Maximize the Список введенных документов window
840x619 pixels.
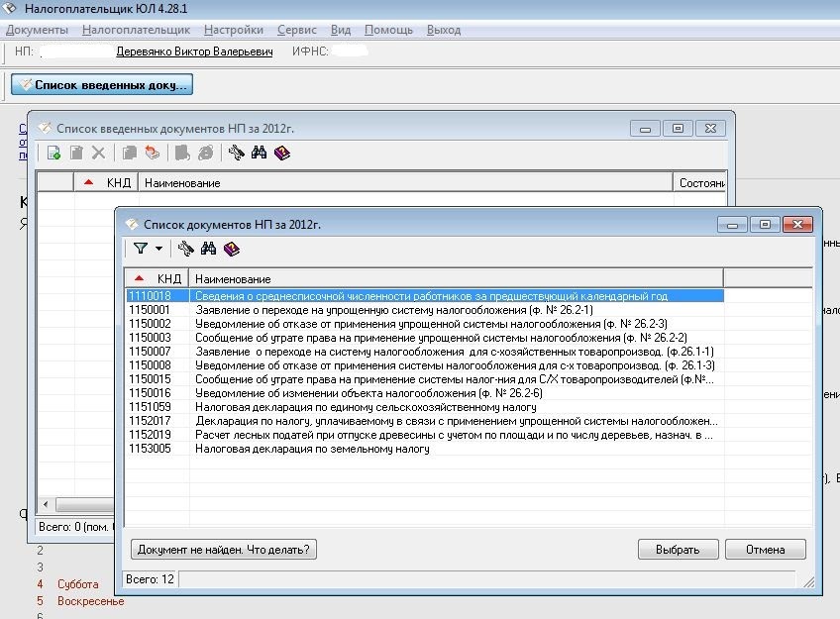click(x=678, y=129)
